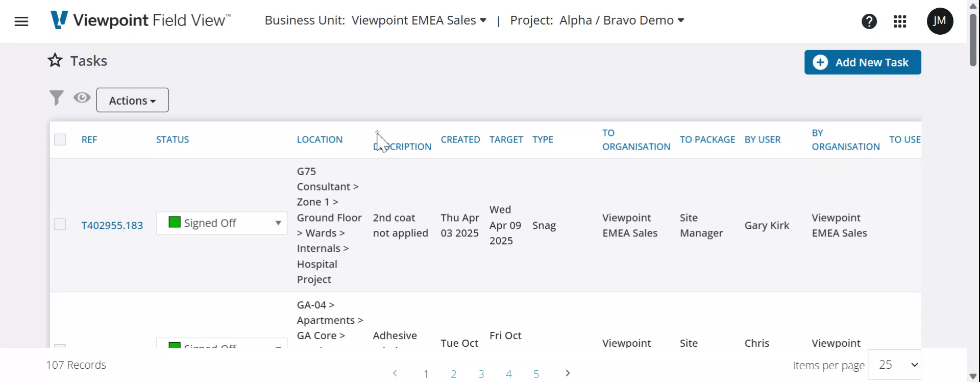
Task: Click the page vertical scrollbar thumb
Action: point(973,40)
